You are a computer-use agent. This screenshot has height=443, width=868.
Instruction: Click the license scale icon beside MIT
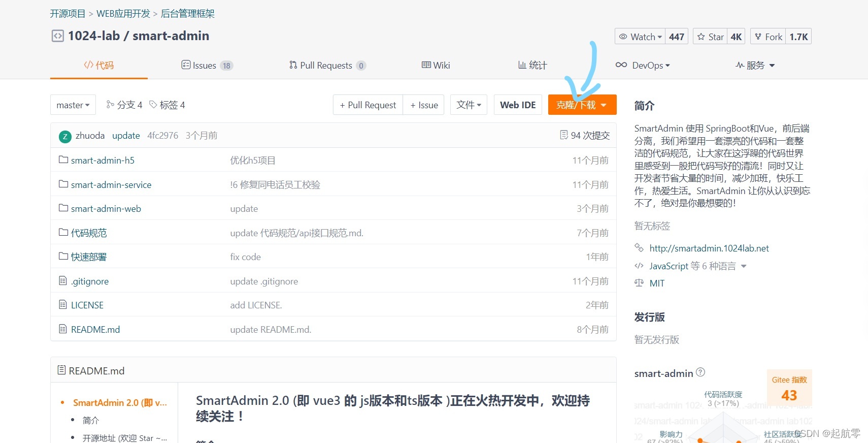click(639, 283)
